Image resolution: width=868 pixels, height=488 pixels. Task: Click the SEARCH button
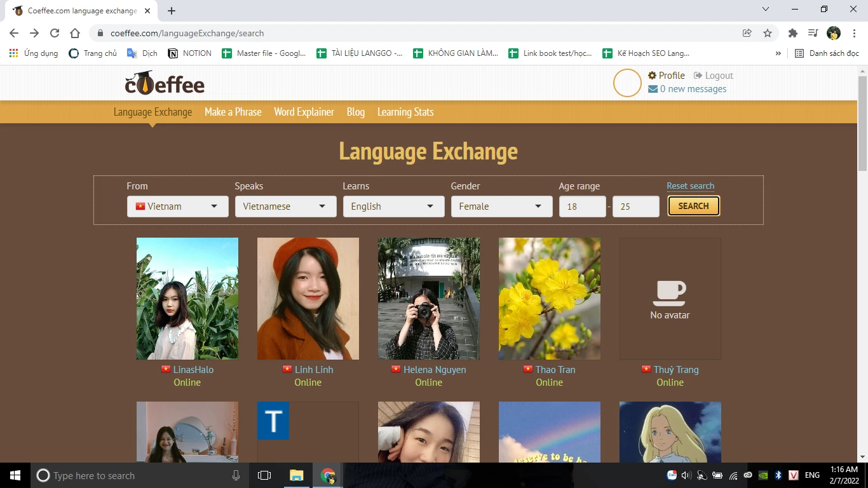[693, 206]
